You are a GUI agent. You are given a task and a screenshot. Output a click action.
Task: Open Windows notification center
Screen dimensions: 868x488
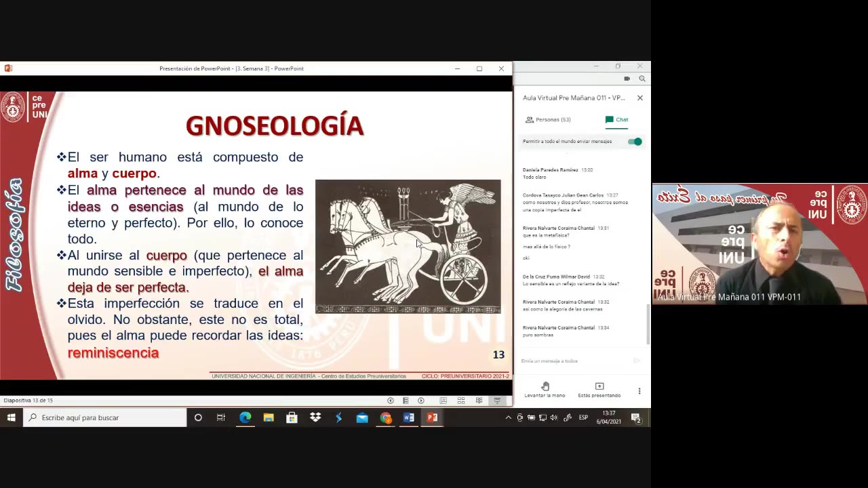[x=636, y=418]
